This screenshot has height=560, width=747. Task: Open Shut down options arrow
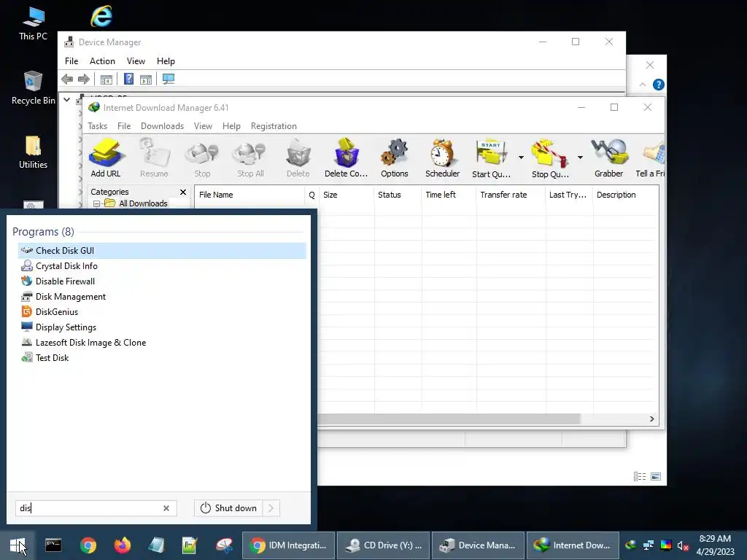pos(271,508)
